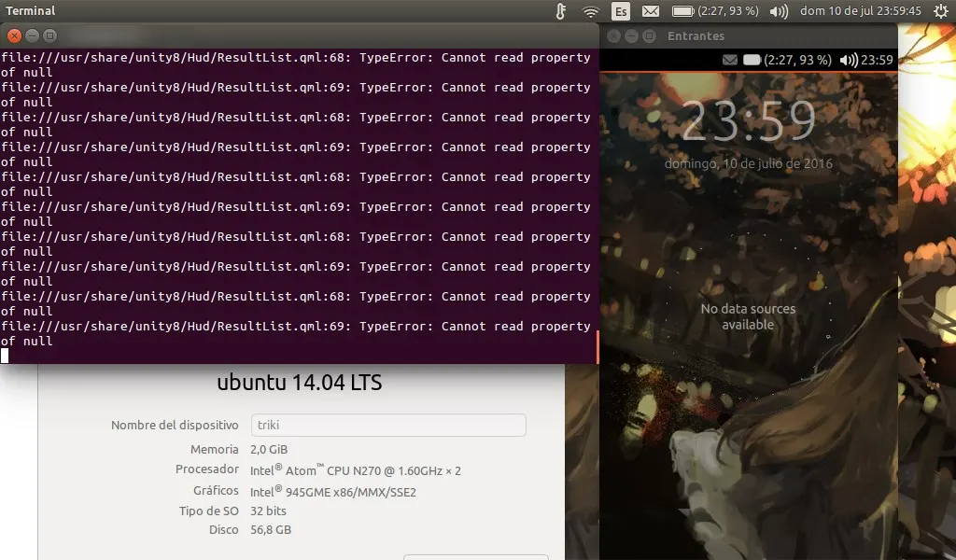Open the mail envelope indicator in the top panel

pyautogui.click(x=651, y=8)
